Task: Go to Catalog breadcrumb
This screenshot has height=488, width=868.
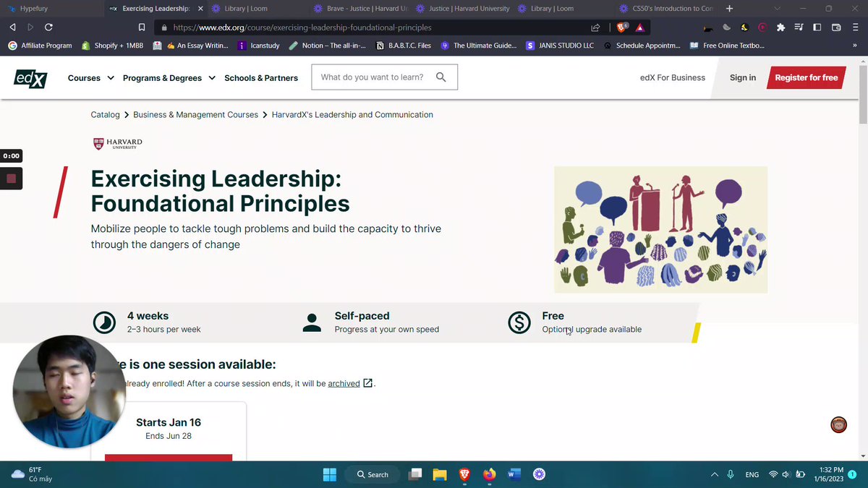Action: click(106, 114)
